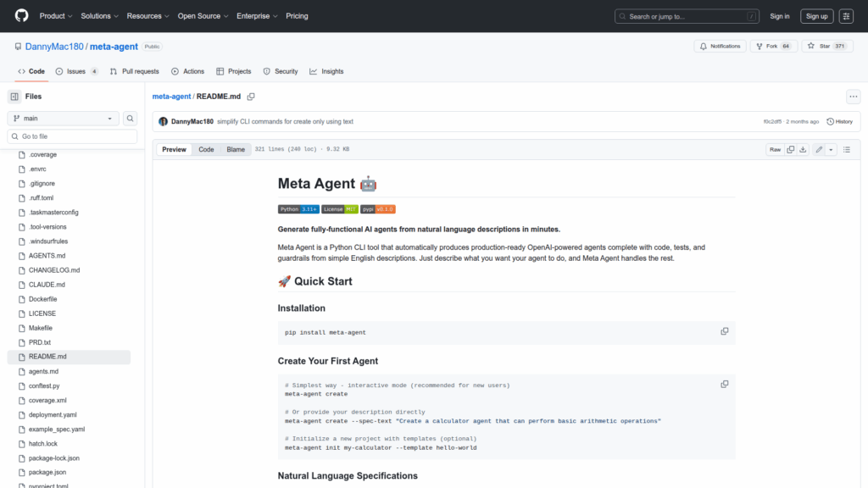Open the Issues tab

pyautogui.click(x=76, y=71)
